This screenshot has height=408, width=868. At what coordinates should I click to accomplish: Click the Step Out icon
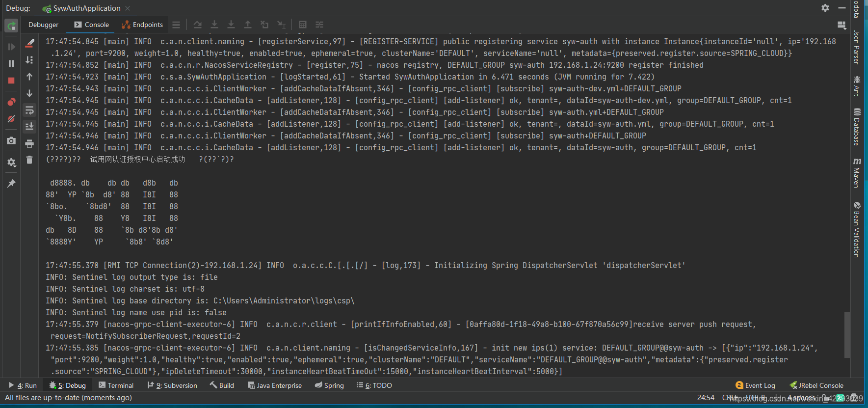click(248, 25)
